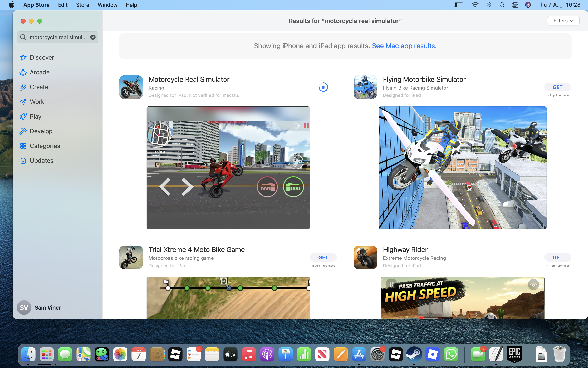Open the App Store menu

(x=37, y=5)
